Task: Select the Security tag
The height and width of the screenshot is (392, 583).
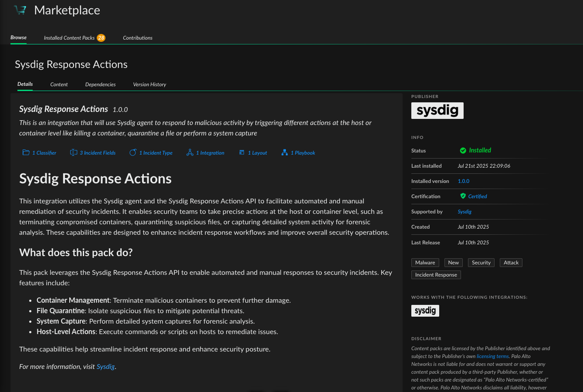Action: 481,263
